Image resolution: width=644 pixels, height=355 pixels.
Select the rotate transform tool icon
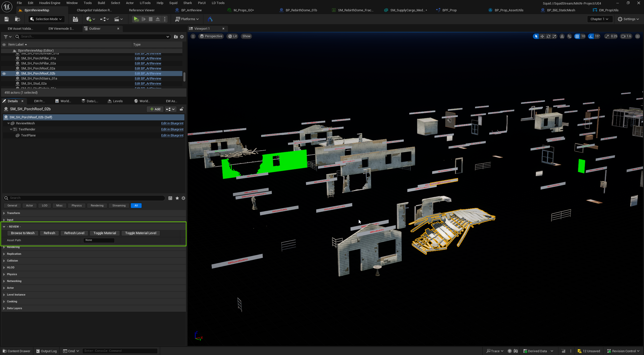point(548,36)
